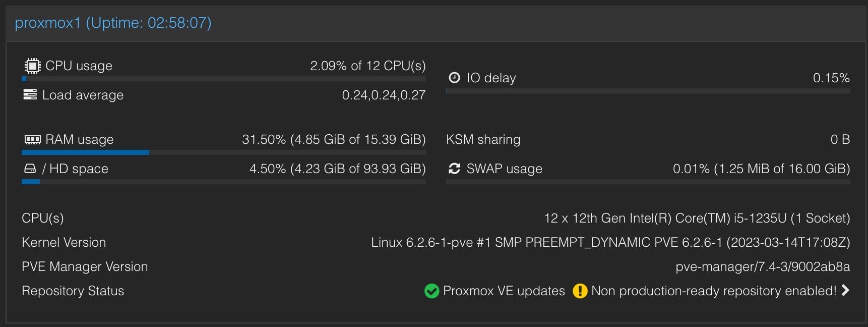The height and width of the screenshot is (327, 868).
Task: Open the Proxmox VE updates status
Action: tap(504, 291)
